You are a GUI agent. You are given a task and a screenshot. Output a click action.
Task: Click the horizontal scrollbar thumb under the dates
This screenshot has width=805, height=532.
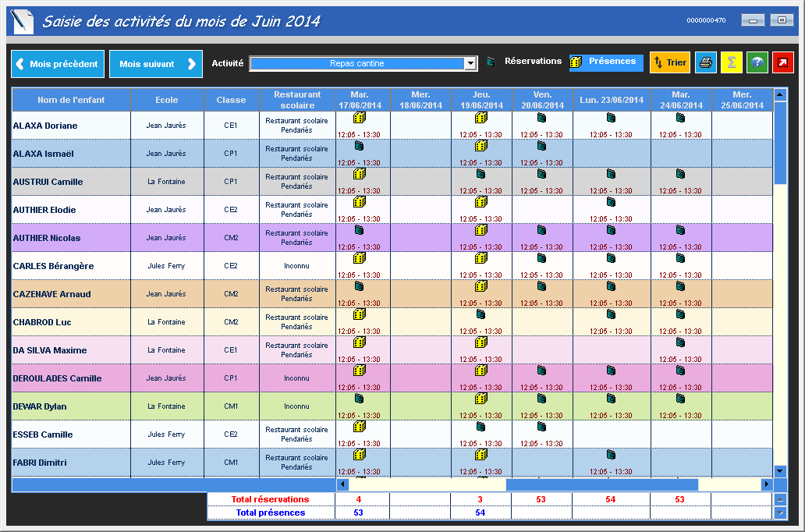[x=601, y=484]
